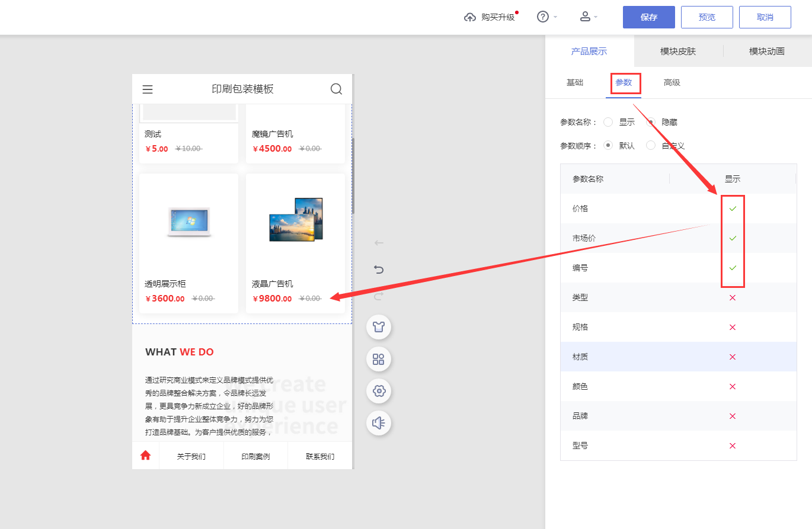The image size is (812, 529).
Task: Expand the help dropdown arrow
Action: 555,17
